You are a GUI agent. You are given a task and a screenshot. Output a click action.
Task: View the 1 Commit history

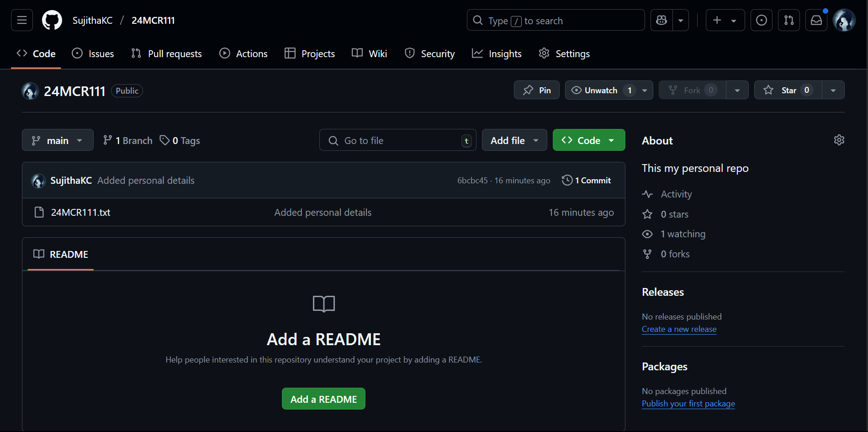[587, 180]
